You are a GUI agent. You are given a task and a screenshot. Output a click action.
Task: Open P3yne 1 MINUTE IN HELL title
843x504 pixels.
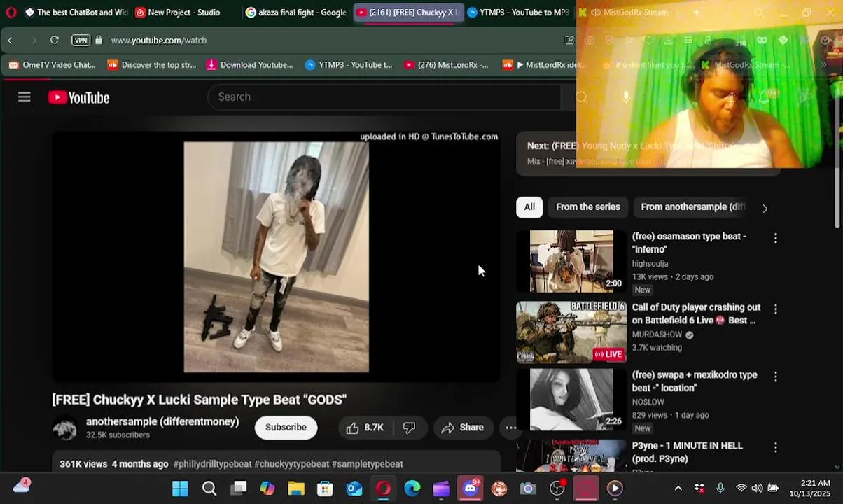pyautogui.click(x=687, y=452)
